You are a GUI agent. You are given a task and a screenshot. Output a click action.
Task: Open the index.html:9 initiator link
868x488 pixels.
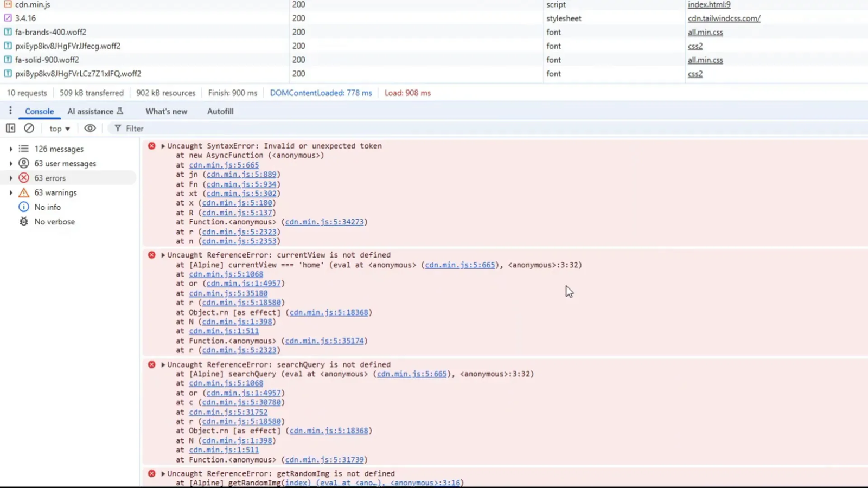click(x=709, y=4)
